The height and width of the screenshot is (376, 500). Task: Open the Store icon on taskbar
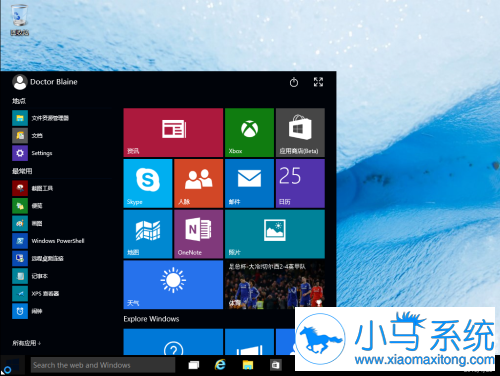[275, 365]
